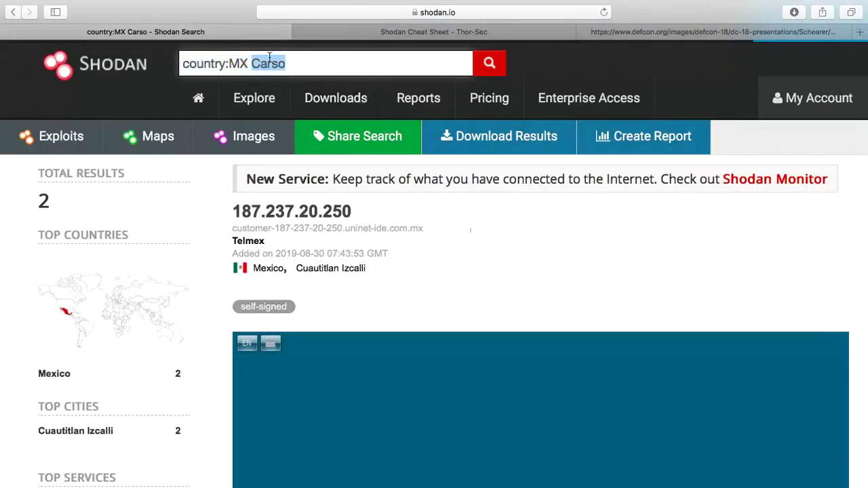Image resolution: width=868 pixels, height=488 pixels.
Task: Click Create Report button
Action: click(644, 136)
